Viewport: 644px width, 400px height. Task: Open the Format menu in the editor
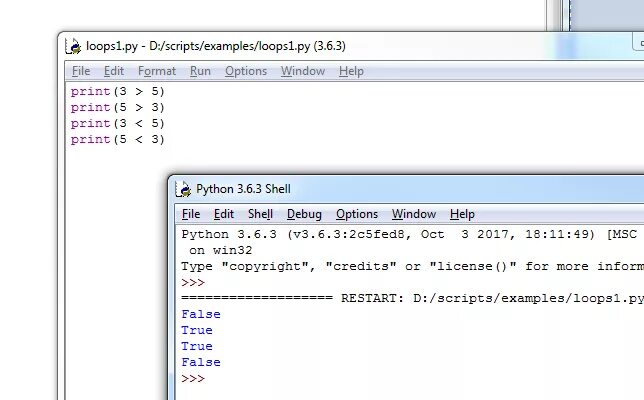click(157, 71)
